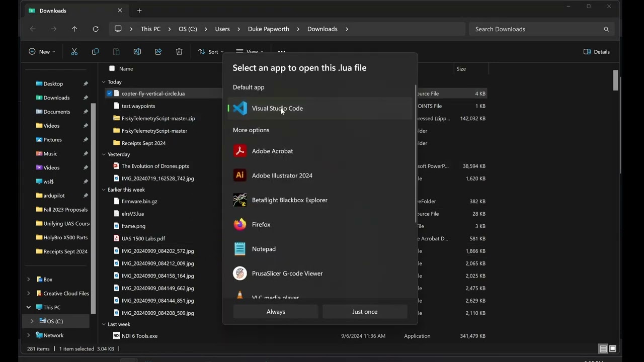
Task: Select Adobe Illustrator 2024 from app list
Action: [x=320, y=175]
